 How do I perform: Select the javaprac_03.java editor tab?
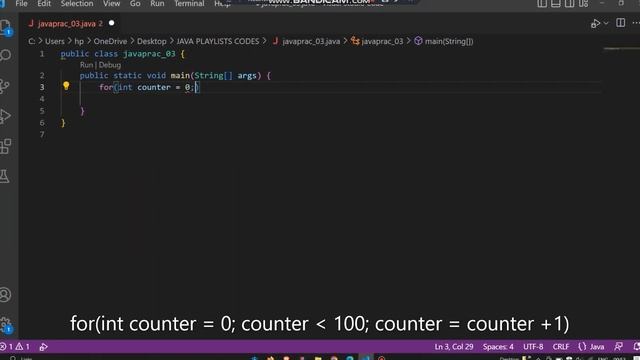click(67, 24)
